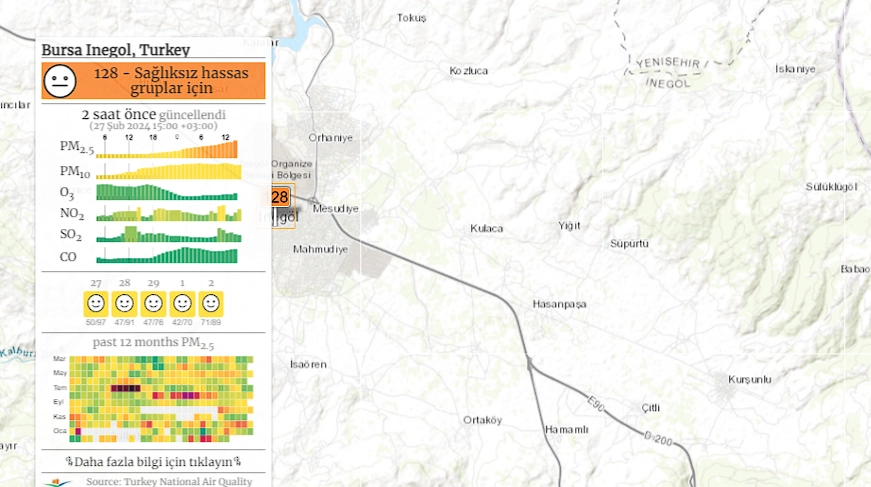Click the forecast smiley for day 2
Image resolution: width=871 pixels, height=487 pixels.
(x=211, y=303)
